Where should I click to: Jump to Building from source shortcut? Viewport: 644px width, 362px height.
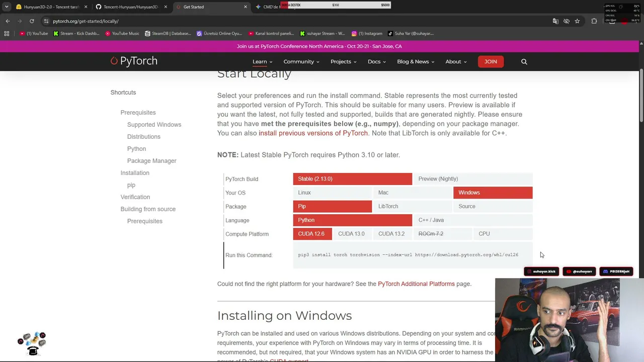tap(148, 209)
